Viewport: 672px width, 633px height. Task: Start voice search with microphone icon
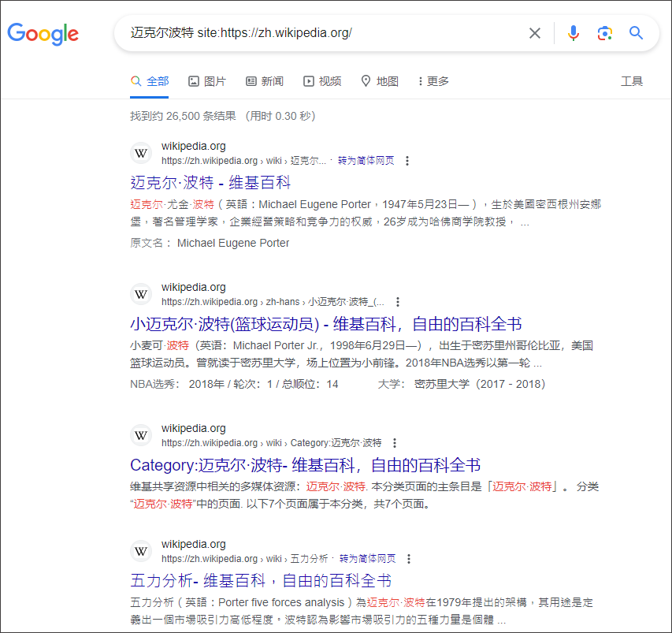point(574,33)
